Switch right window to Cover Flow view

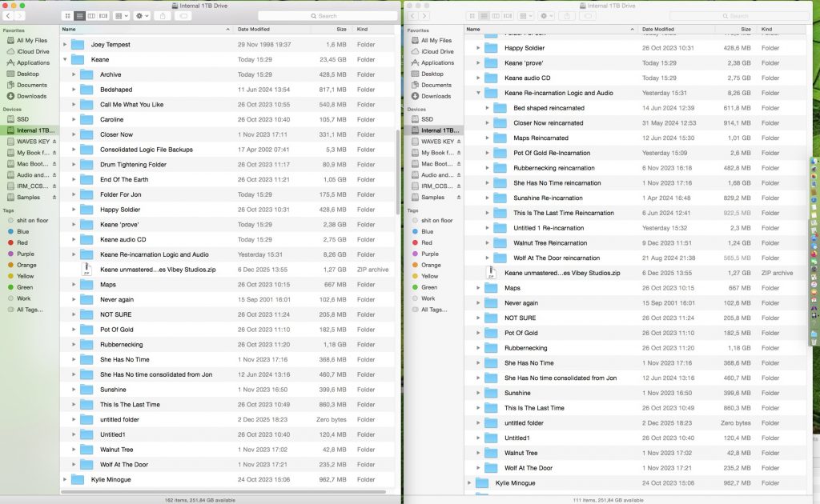508,15
